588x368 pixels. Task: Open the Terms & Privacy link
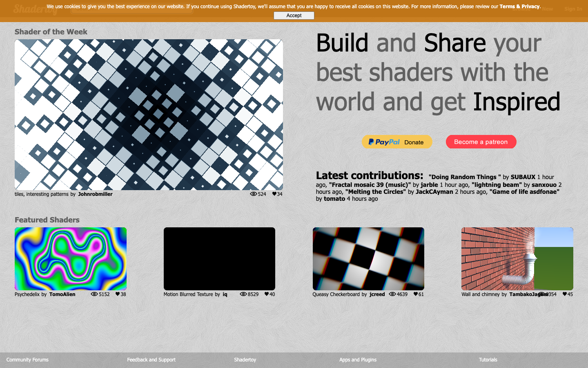[519, 7]
